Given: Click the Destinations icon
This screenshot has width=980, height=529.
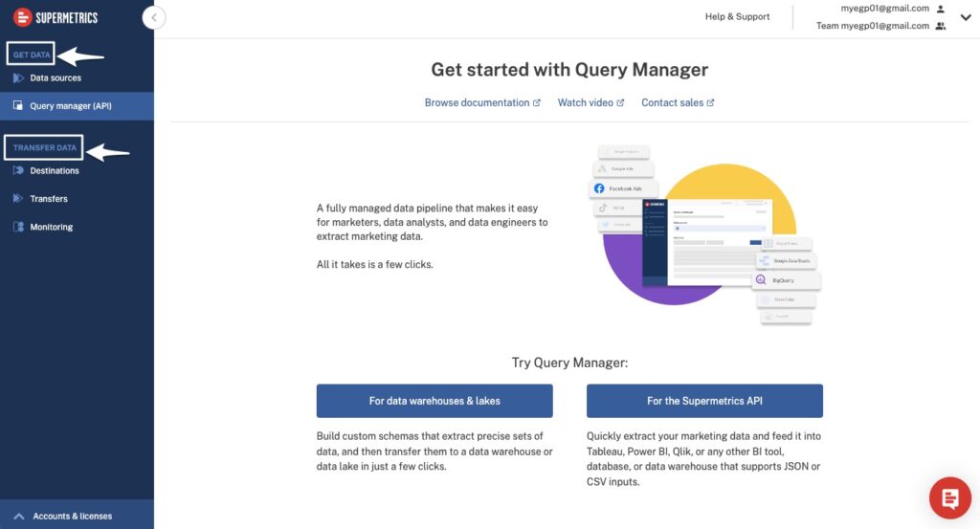Looking at the screenshot, I should pos(18,170).
